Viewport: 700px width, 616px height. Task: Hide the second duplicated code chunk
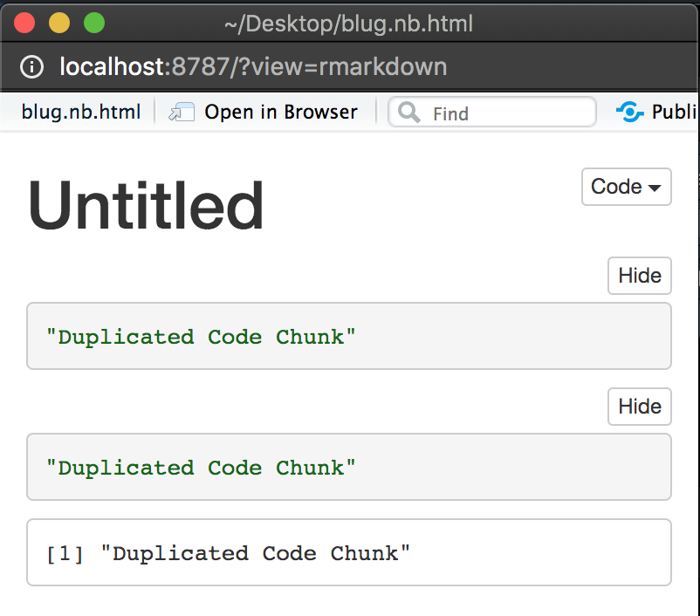639,407
